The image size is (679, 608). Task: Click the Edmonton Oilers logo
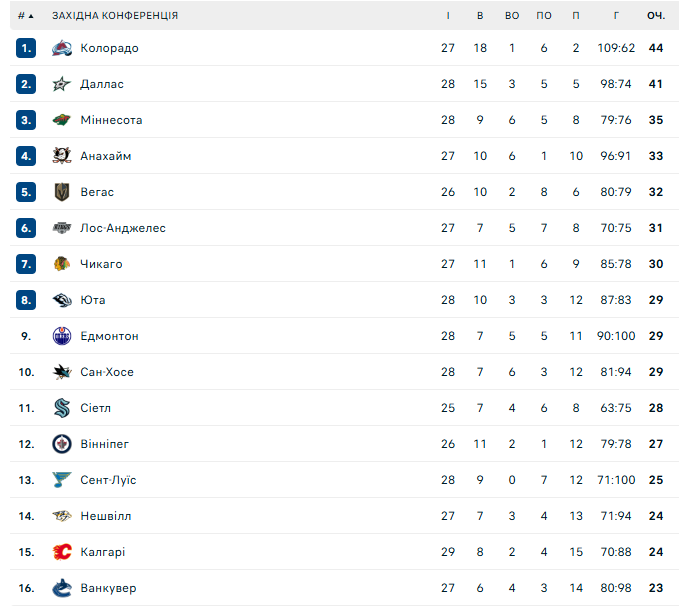(x=62, y=336)
